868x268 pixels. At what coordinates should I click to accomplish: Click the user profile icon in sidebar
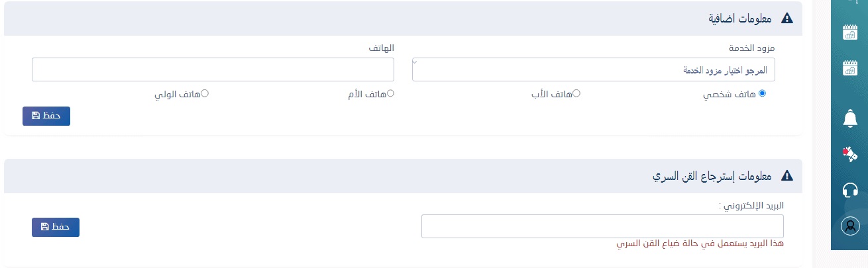(849, 226)
